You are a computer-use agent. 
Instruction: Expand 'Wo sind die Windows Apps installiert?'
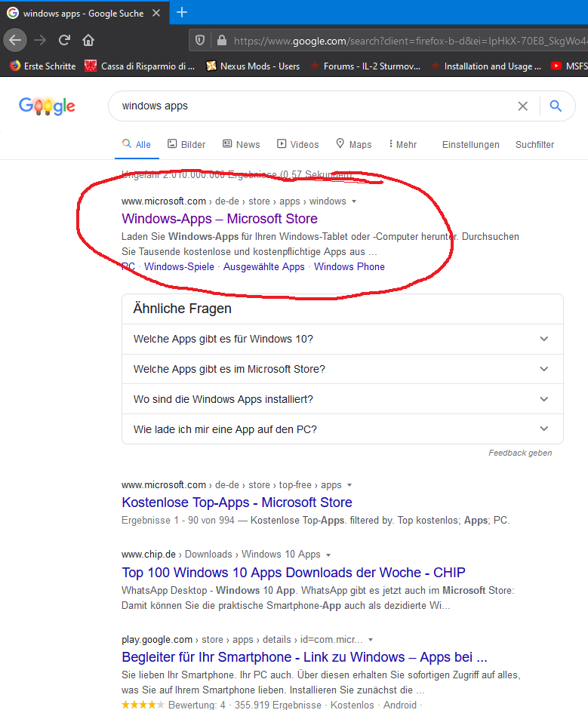pos(343,399)
